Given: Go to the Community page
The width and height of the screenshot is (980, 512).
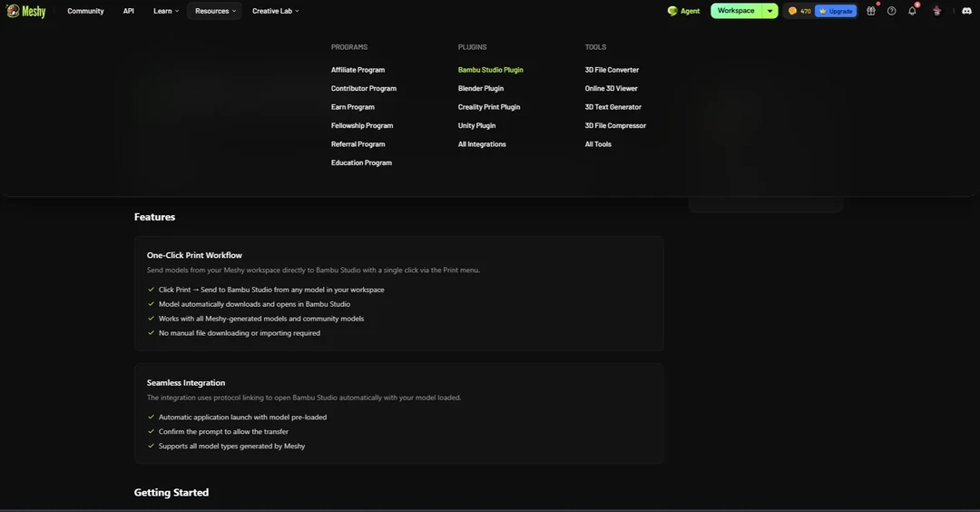Looking at the screenshot, I should click(x=85, y=11).
